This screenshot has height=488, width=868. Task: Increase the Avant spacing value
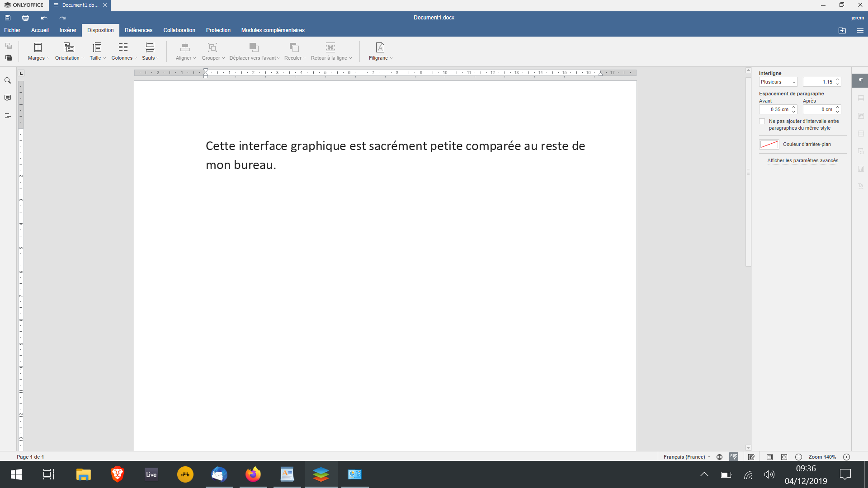[794, 108]
